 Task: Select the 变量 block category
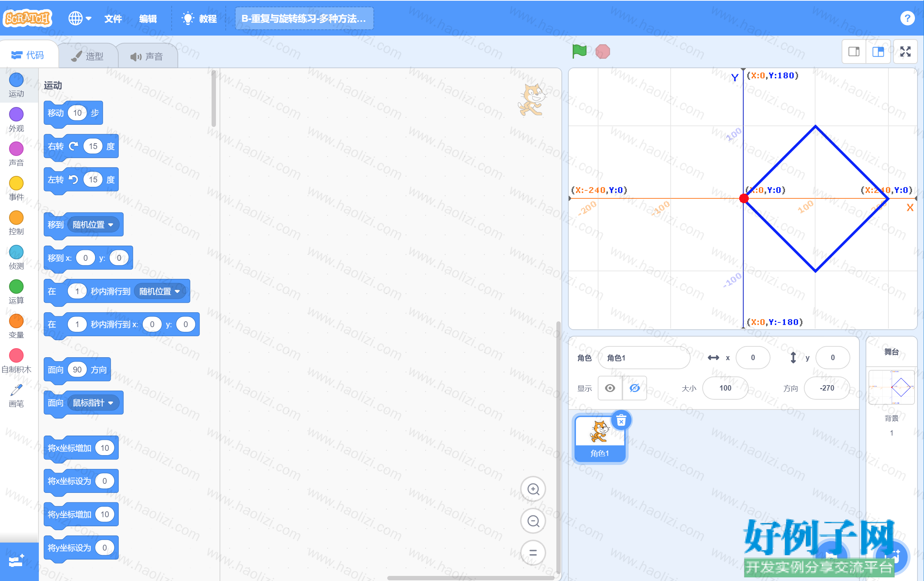(16, 326)
